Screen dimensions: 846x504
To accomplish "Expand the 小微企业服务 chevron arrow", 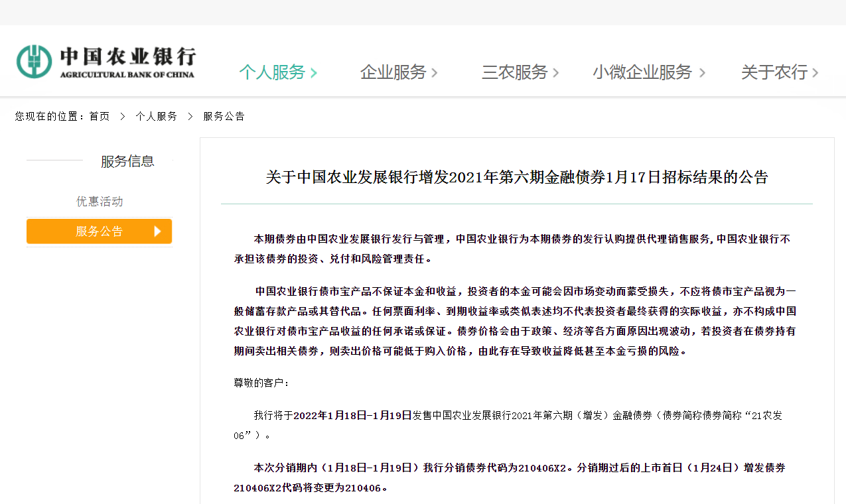I will pyautogui.click(x=702, y=73).
